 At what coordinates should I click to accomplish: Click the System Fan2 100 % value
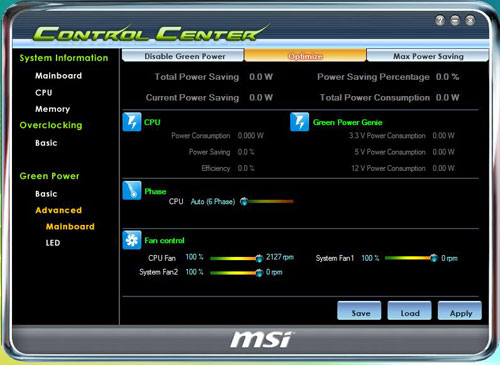(194, 272)
